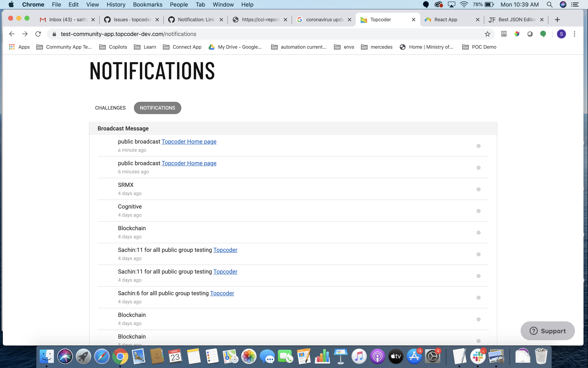Open the People menu
The height and width of the screenshot is (368, 588).
pos(179,4)
